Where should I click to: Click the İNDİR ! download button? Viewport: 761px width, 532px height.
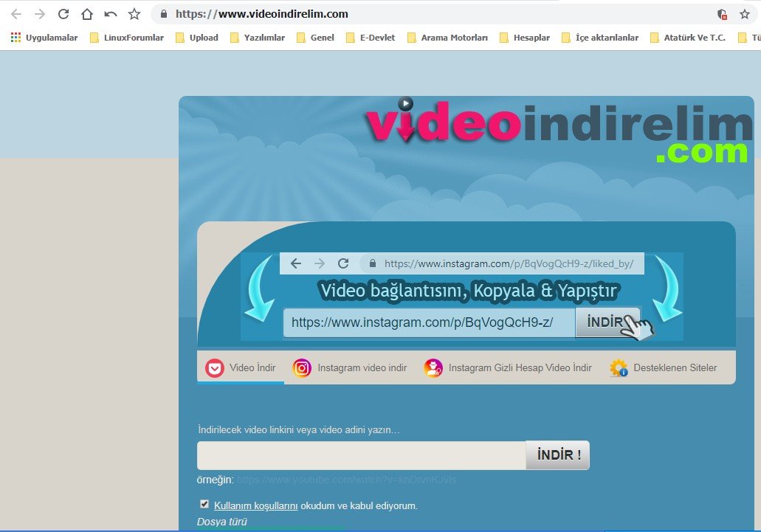tap(557, 455)
